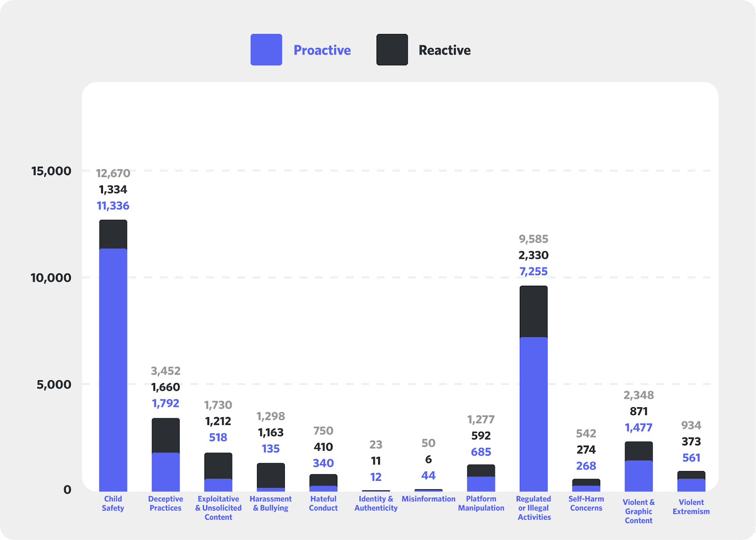The image size is (756, 540).
Task: Click the dark Reactive legend swatch
Action: [392, 50]
